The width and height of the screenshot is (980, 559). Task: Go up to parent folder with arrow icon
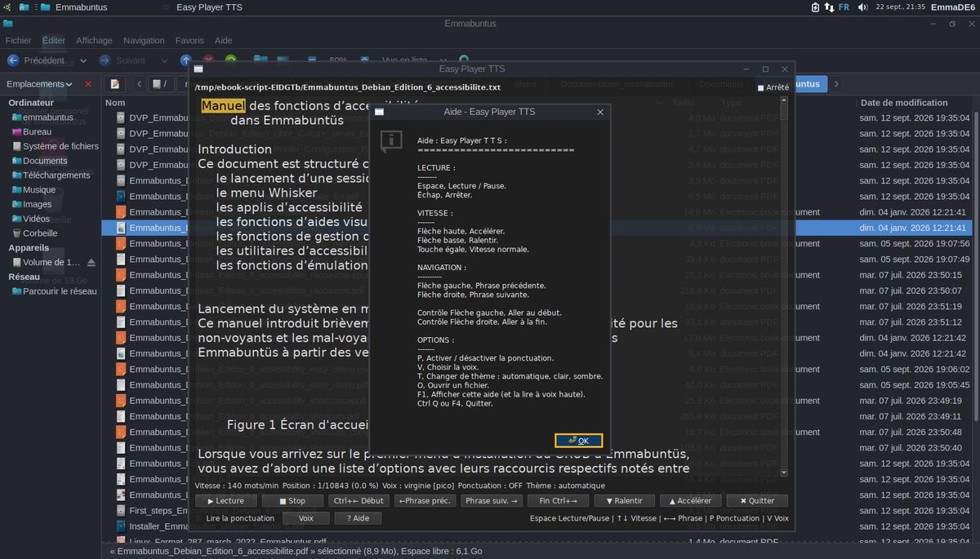coord(186,60)
